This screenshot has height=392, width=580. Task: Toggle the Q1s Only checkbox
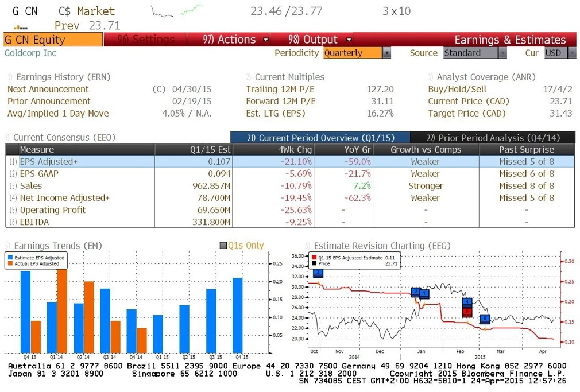223,245
